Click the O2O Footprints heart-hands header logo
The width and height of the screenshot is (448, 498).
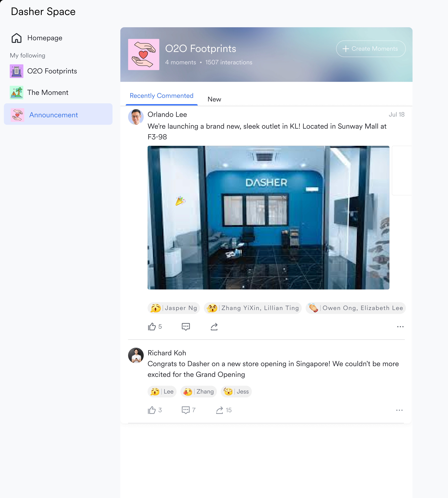coord(144,55)
